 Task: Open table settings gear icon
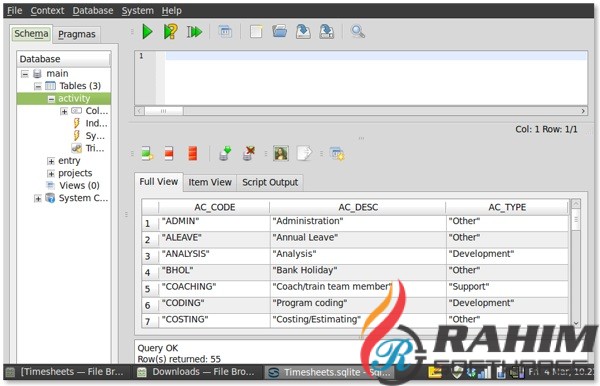coord(337,153)
